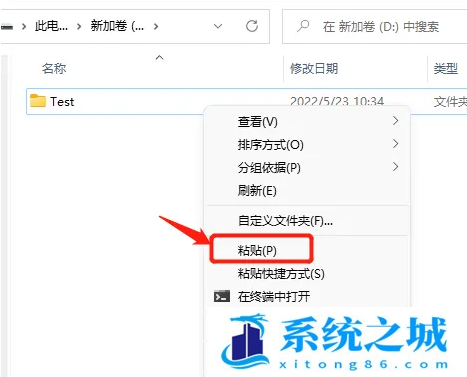467x377 pixels.
Task: Click the 此电... breadcrumb segment
Action: (51, 26)
